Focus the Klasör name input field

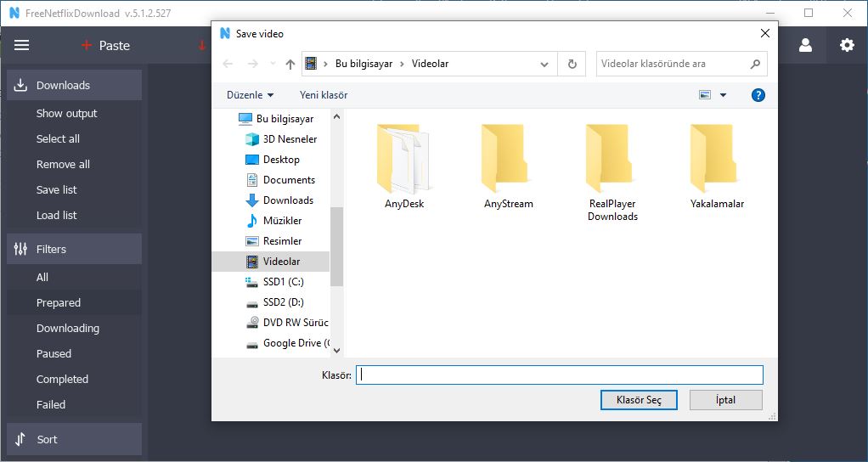point(559,375)
